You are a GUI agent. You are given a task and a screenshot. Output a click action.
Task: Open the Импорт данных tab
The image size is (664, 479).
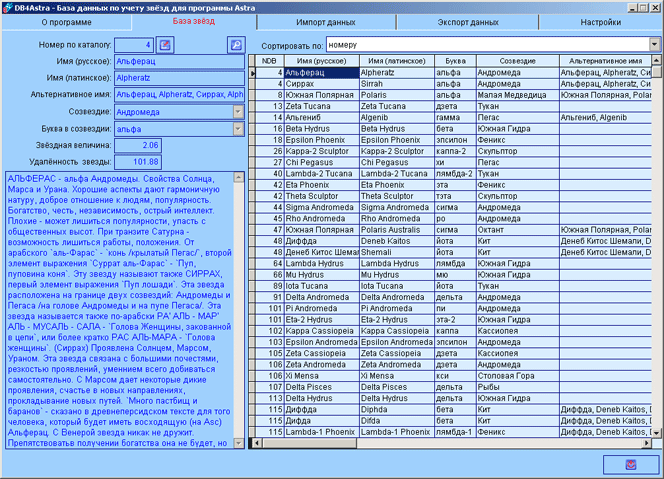click(326, 21)
